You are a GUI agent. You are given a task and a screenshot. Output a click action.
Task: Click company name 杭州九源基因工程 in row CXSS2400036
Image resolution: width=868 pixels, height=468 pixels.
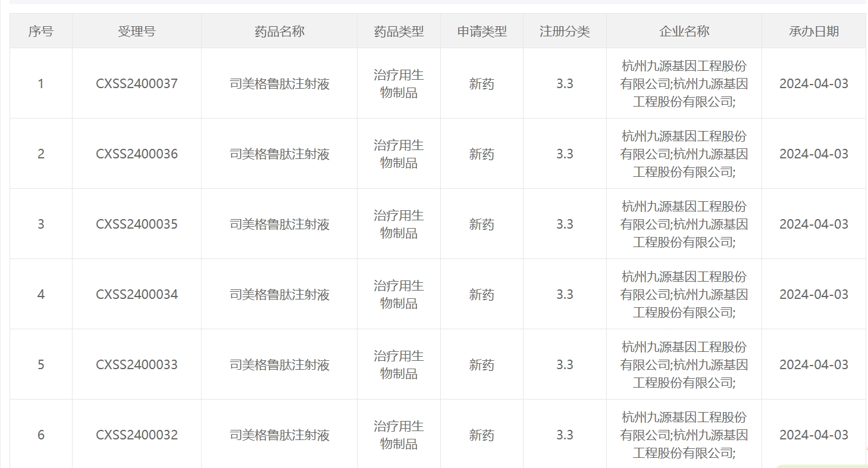coord(684,154)
